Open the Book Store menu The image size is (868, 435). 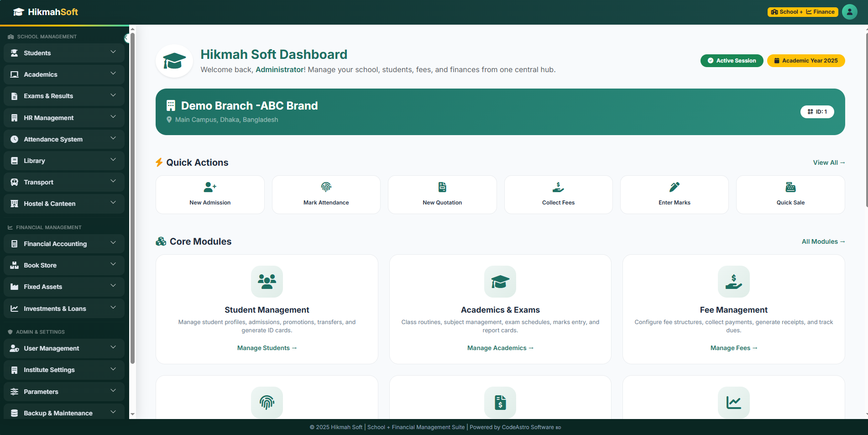pyautogui.click(x=64, y=265)
